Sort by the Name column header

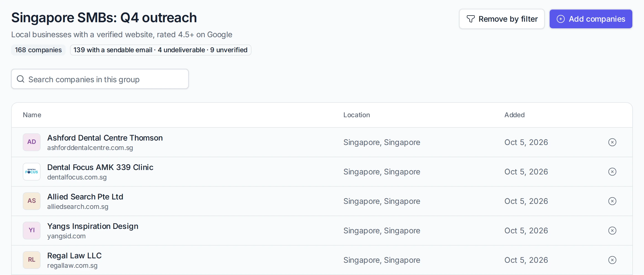point(32,115)
